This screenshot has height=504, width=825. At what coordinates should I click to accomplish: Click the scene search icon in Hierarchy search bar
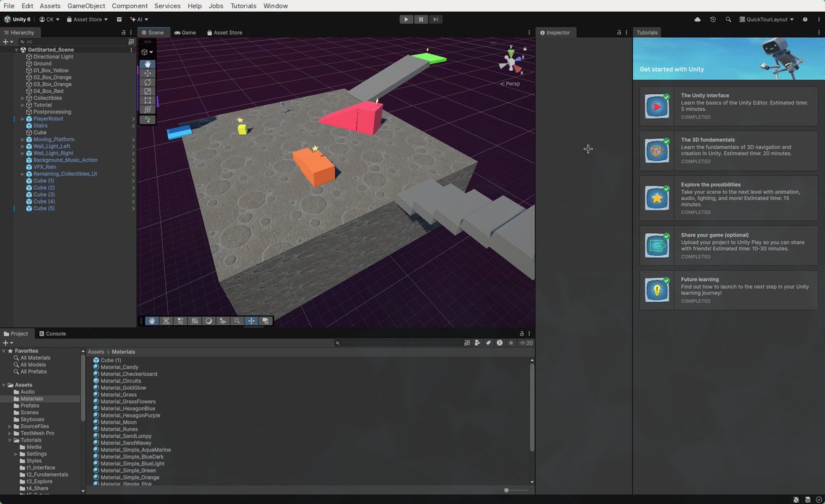pyautogui.click(x=131, y=42)
